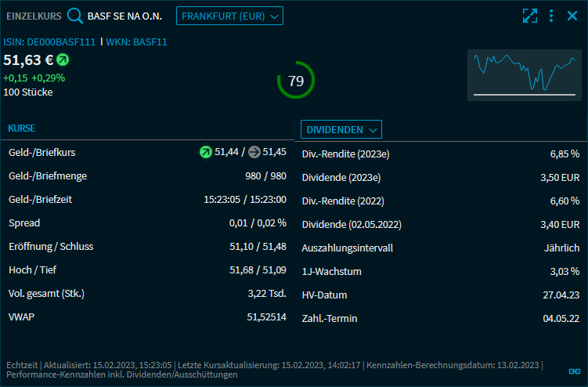Expand the Dividenden section dropdown
The image size is (588, 387).
coord(341,129)
